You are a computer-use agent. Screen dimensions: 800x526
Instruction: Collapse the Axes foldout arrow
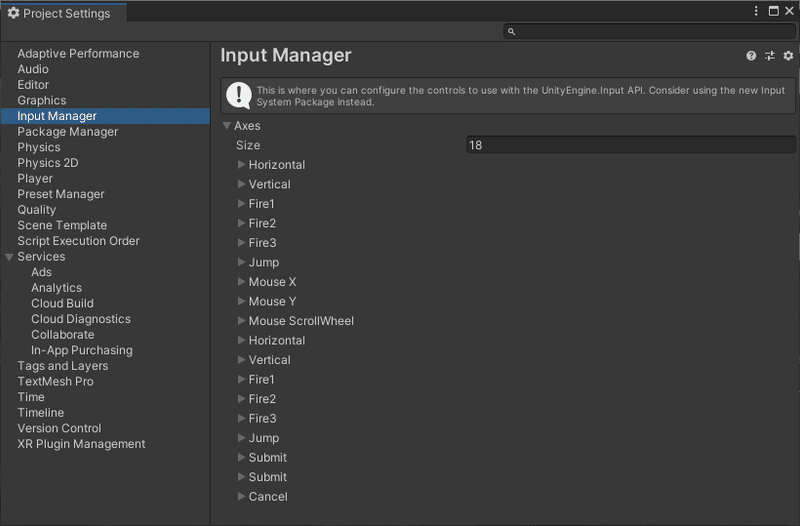(227, 126)
